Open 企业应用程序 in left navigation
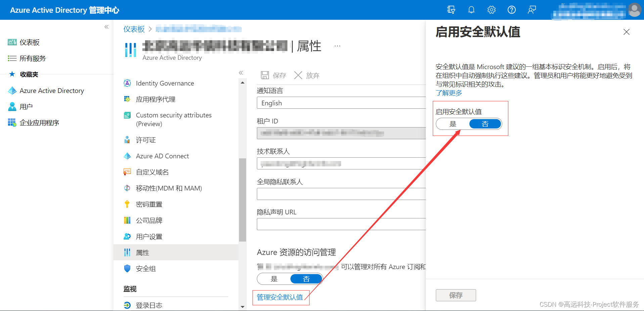Image resolution: width=644 pixels, height=311 pixels. (x=34, y=123)
